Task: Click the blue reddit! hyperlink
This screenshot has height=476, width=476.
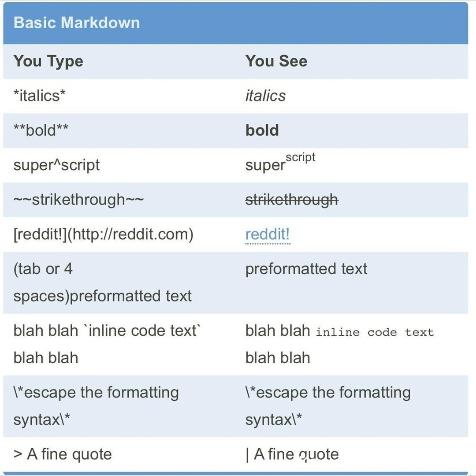Action: point(267,234)
